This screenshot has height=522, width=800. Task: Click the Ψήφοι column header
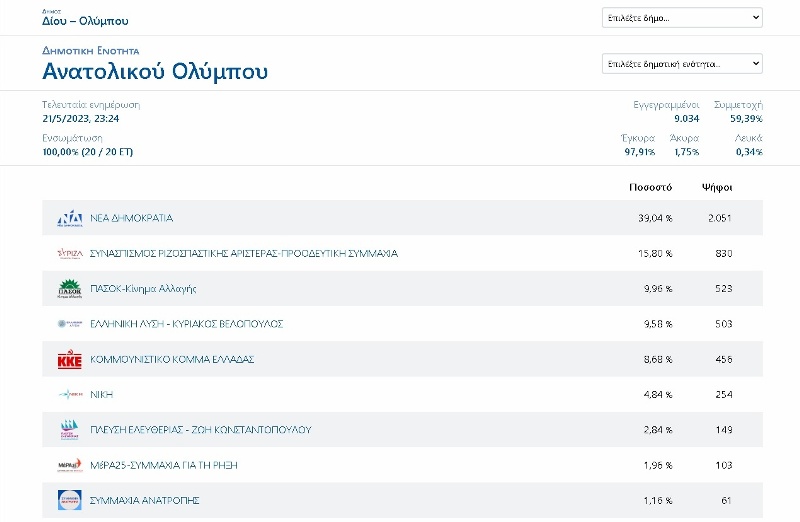tap(717, 187)
